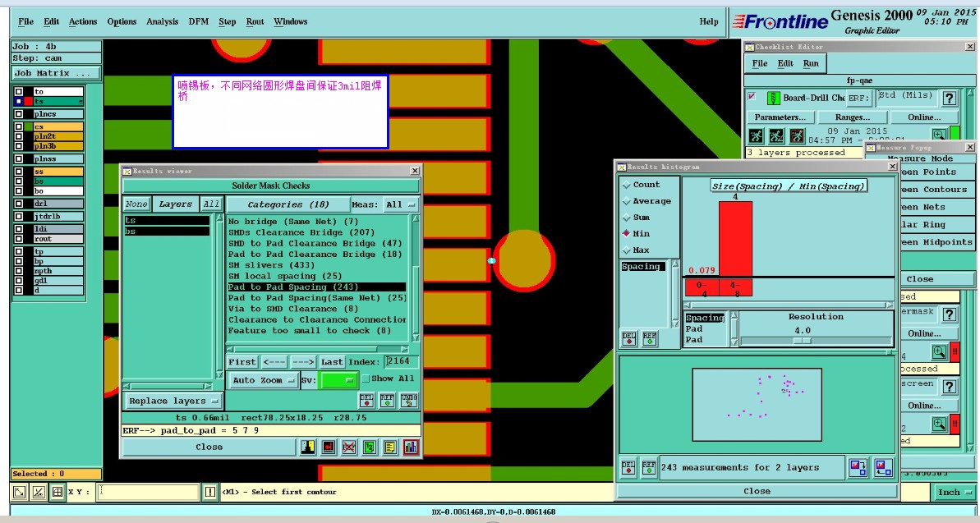Click the icon right of coordinate input field
Image resolution: width=980 pixels, height=523 pixels.
210,493
